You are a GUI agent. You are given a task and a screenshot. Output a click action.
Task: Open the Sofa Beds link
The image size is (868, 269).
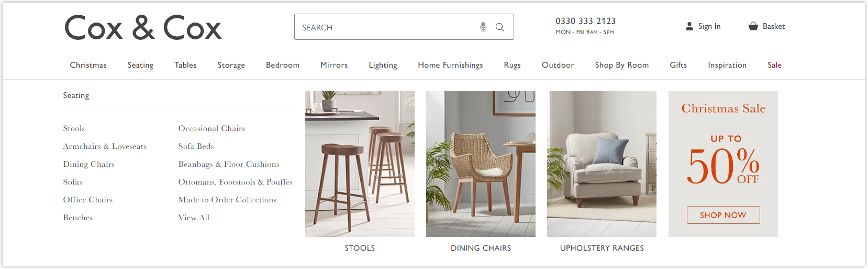coord(196,146)
